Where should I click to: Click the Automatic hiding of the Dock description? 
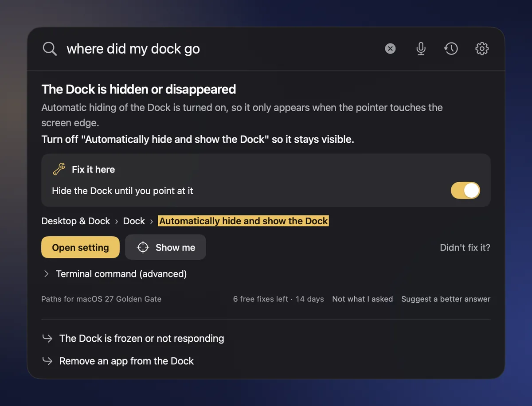coord(242,115)
